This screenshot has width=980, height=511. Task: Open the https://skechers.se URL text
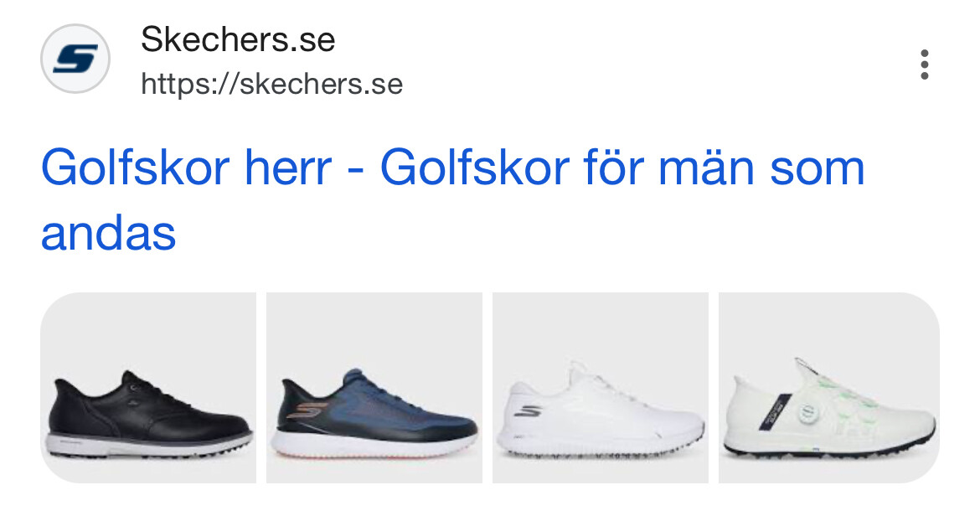tap(272, 84)
